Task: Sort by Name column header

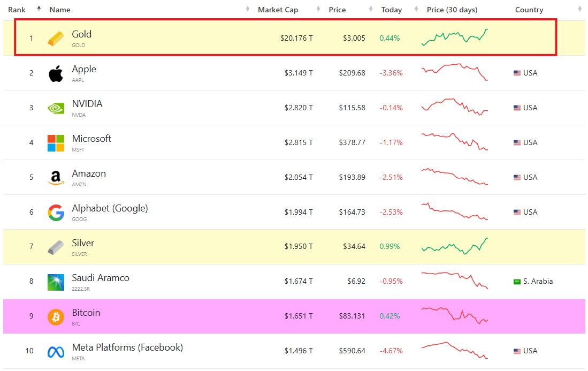Action: click(x=59, y=10)
